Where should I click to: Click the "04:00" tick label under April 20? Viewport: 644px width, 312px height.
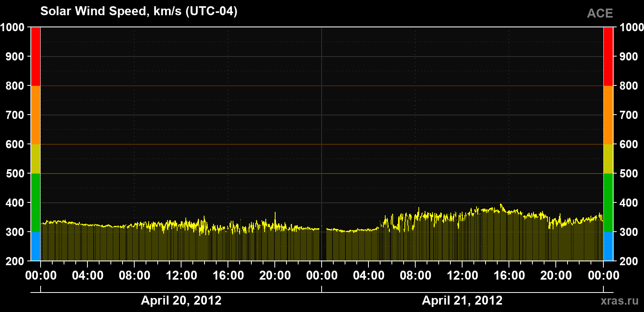[x=88, y=276]
